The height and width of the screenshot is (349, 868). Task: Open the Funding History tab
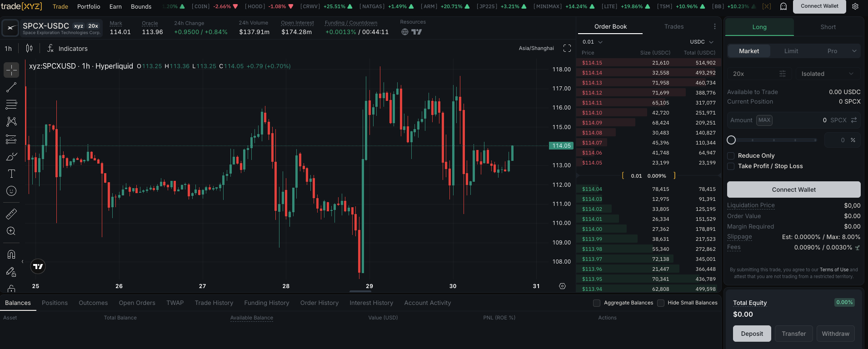click(x=267, y=303)
